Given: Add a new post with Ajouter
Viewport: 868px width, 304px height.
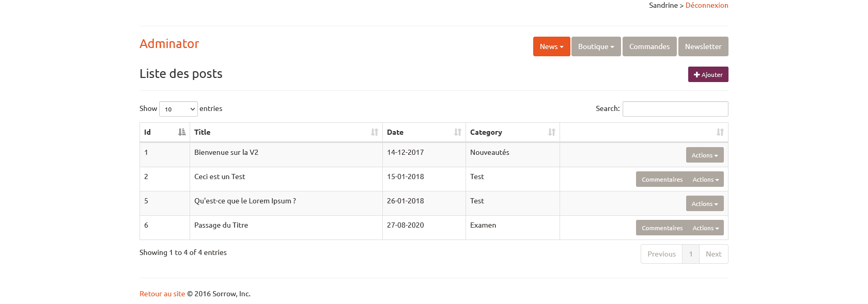Looking at the screenshot, I should (708, 74).
